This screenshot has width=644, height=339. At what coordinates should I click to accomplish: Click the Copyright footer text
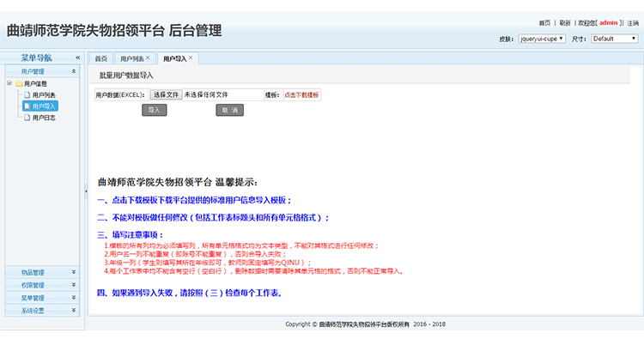[366, 324]
